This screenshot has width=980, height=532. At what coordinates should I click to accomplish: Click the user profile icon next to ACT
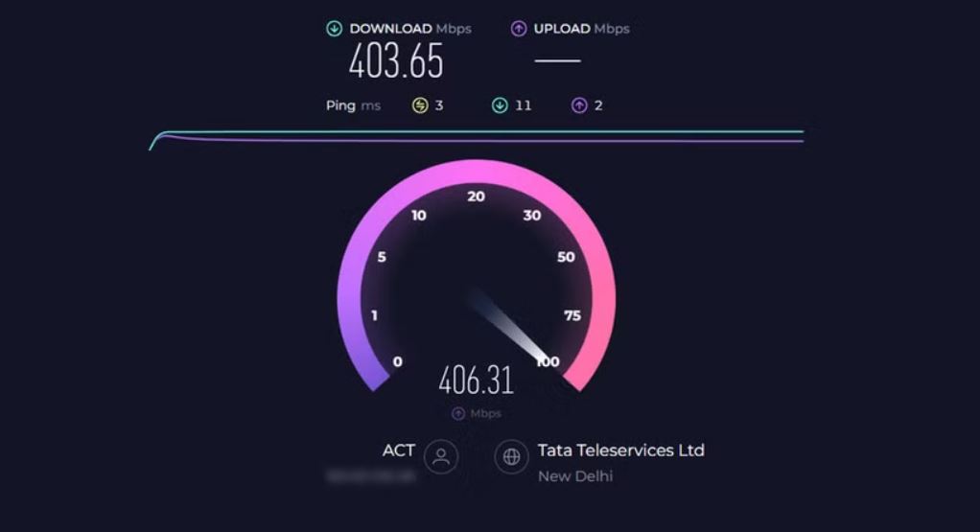point(441,456)
